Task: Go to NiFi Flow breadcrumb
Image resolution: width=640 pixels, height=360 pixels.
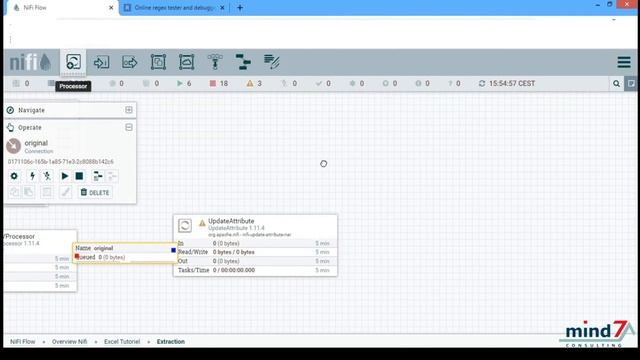Action: [x=22, y=342]
